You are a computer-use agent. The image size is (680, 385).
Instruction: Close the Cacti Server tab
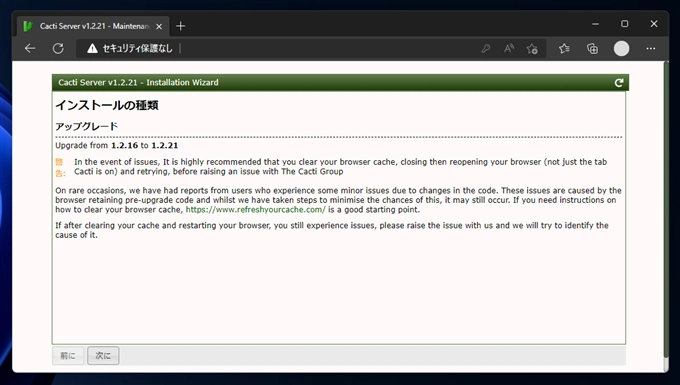159,26
